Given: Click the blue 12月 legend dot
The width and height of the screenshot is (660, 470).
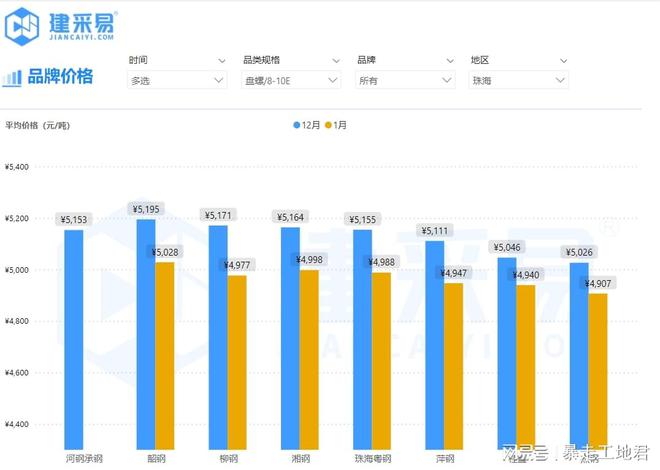Looking at the screenshot, I should [x=296, y=125].
